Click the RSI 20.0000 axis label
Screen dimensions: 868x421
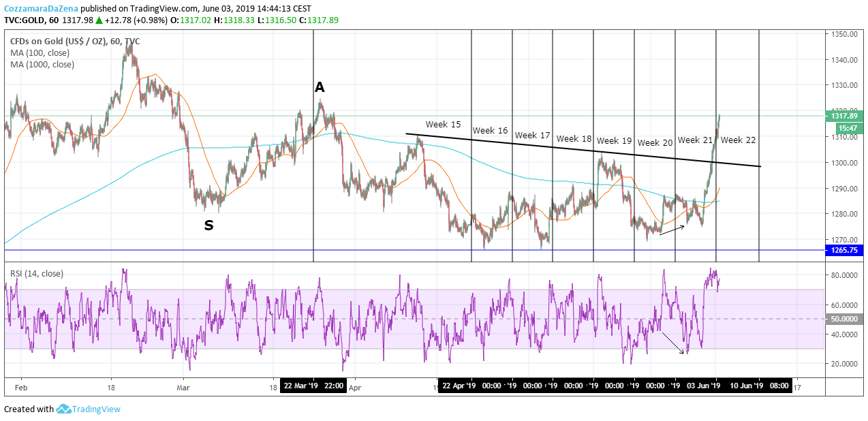click(x=844, y=364)
